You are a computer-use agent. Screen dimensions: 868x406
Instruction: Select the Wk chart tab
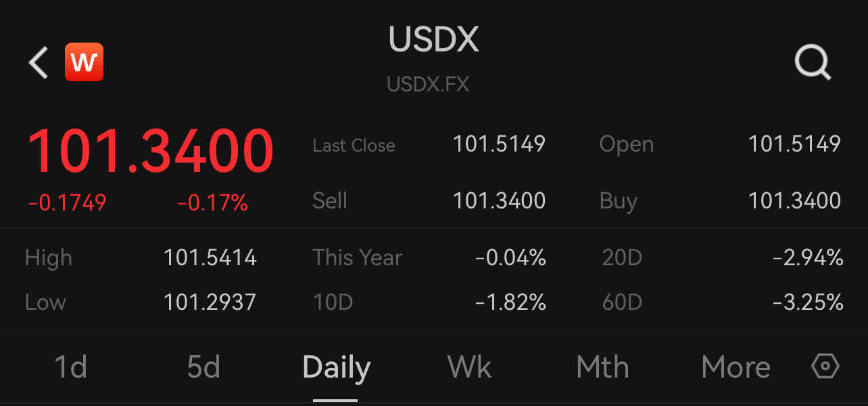pyautogui.click(x=469, y=367)
